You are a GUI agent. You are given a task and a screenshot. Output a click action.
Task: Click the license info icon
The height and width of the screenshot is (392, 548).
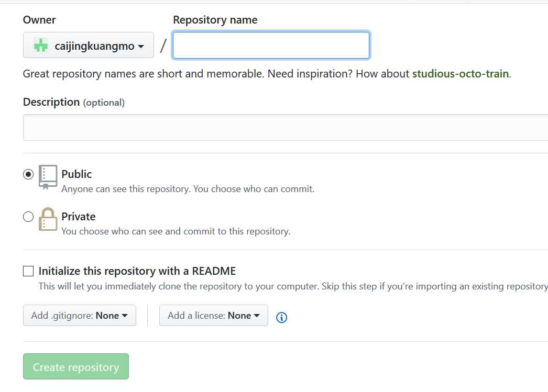[x=281, y=317]
